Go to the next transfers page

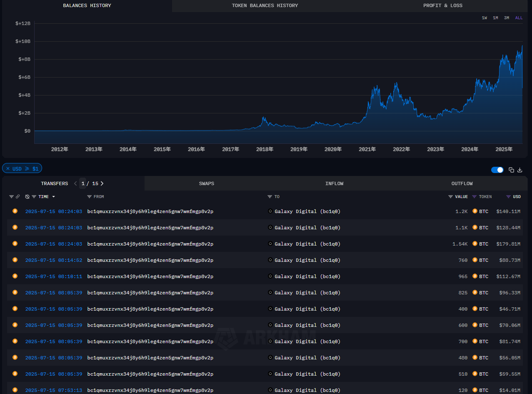click(102, 183)
